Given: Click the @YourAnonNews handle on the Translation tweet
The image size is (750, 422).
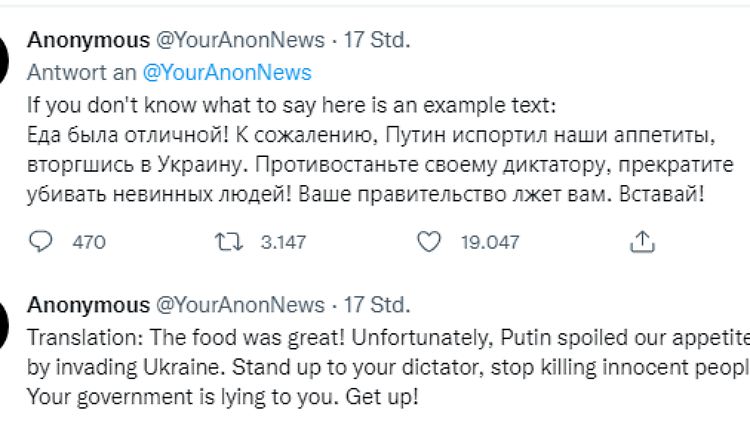Looking at the screenshot, I should coord(240,304).
